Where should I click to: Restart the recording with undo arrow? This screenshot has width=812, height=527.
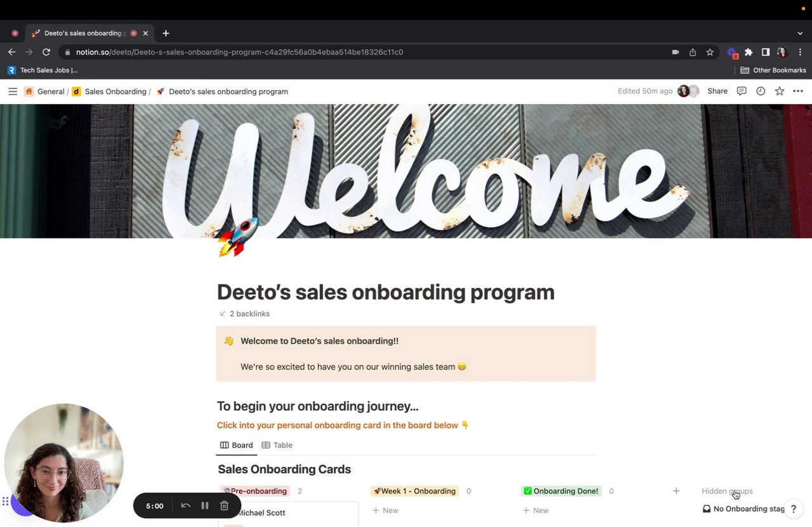185,505
